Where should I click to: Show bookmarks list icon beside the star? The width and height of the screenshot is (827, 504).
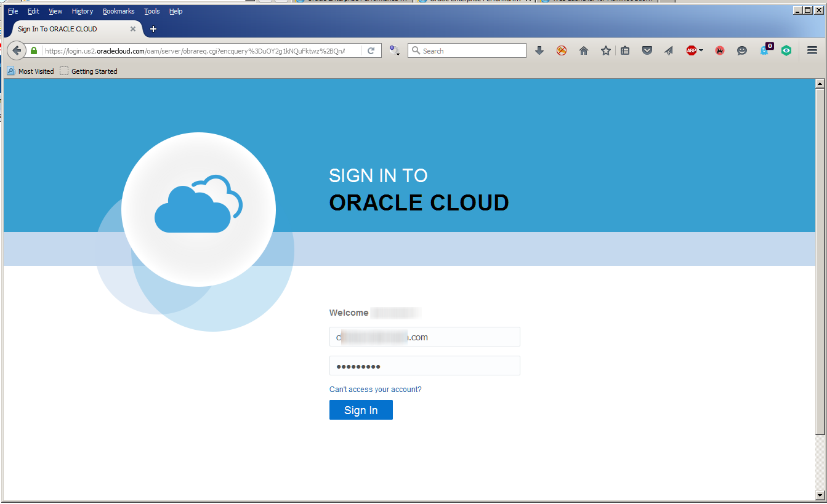click(625, 51)
